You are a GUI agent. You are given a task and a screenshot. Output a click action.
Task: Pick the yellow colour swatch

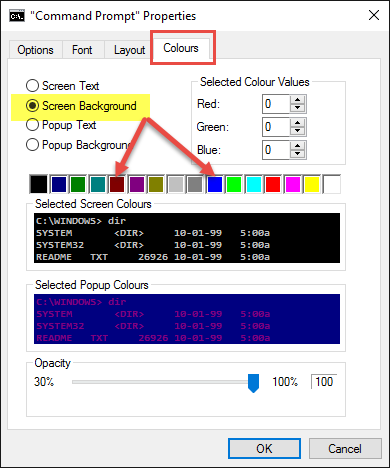pos(312,184)
